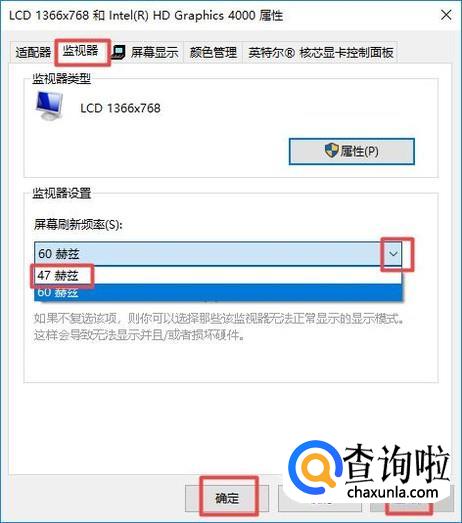Open the 屏幕显示 tab
Image resolution: width=462 pixels, height=523 pixels.
coord(147,52)
